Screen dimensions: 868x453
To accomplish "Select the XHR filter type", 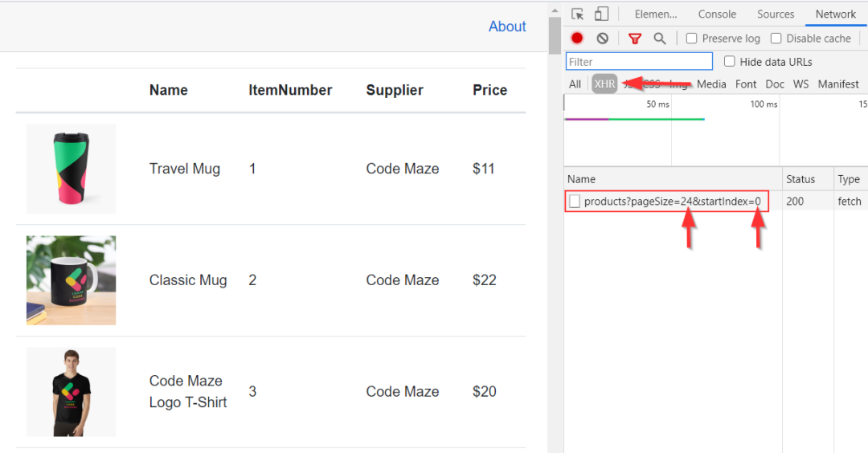I will tap(604, 84).
